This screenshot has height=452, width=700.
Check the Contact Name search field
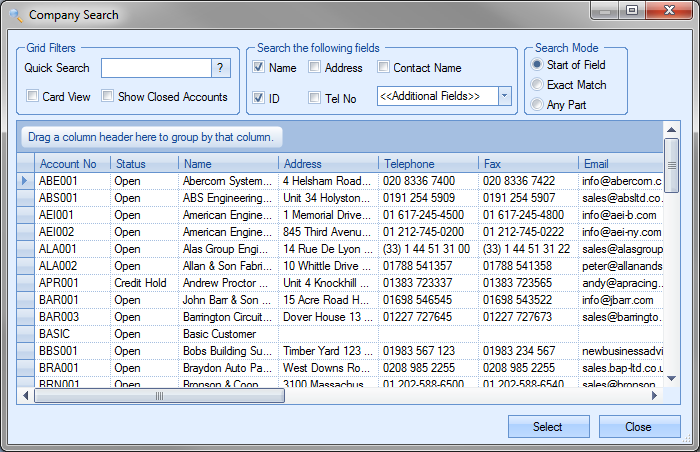pos(384,68)
